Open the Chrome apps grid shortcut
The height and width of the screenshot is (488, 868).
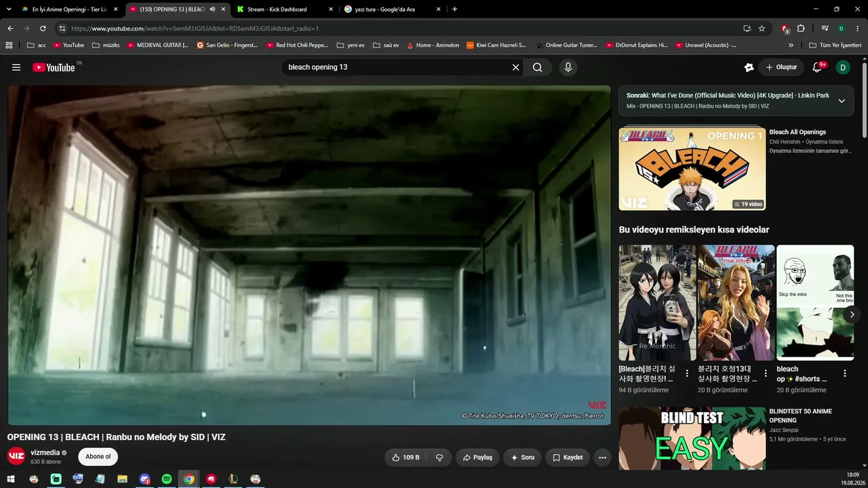click(x=9, y=45)
